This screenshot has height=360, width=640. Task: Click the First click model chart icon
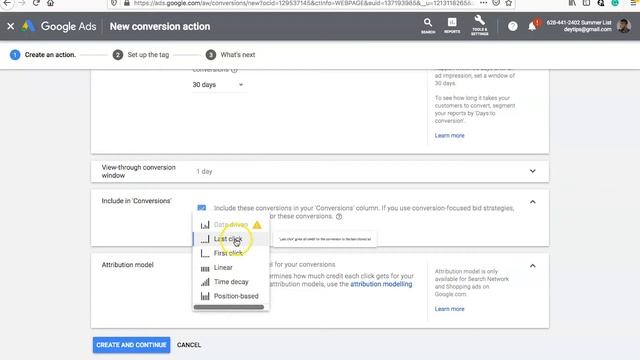[x=205, y=253]
